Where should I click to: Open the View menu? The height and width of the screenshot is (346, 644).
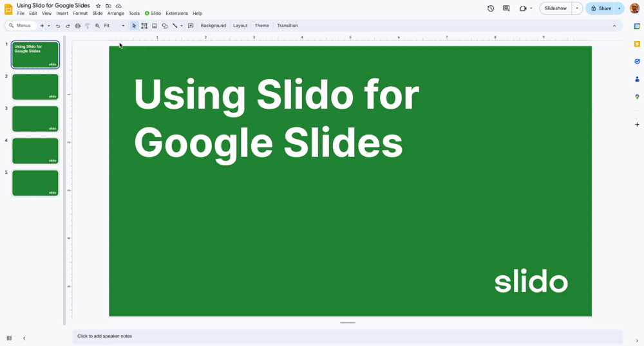(47, 14)
